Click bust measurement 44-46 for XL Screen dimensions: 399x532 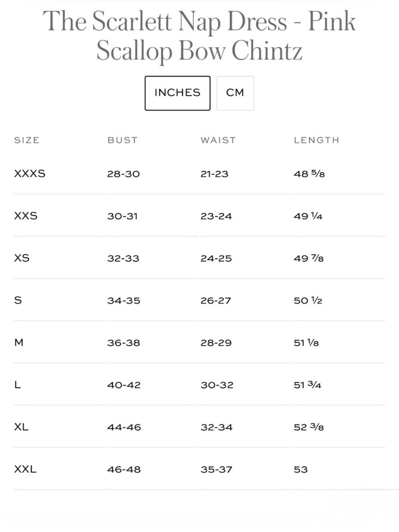(124, 427)
